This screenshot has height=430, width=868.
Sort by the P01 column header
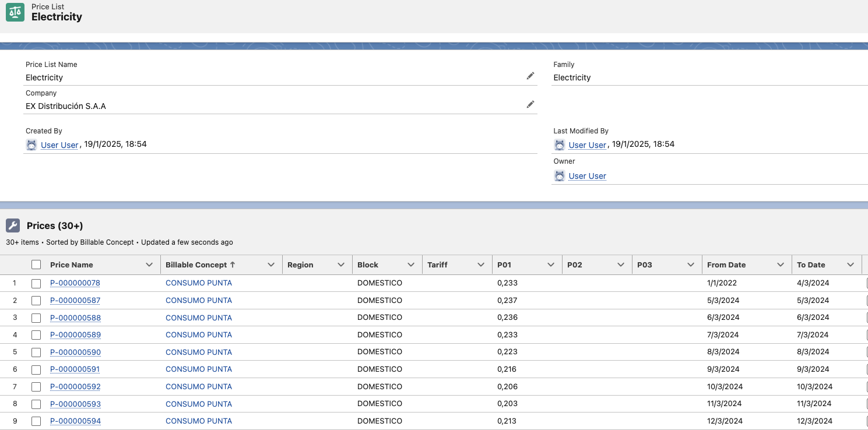click(504, 265)
